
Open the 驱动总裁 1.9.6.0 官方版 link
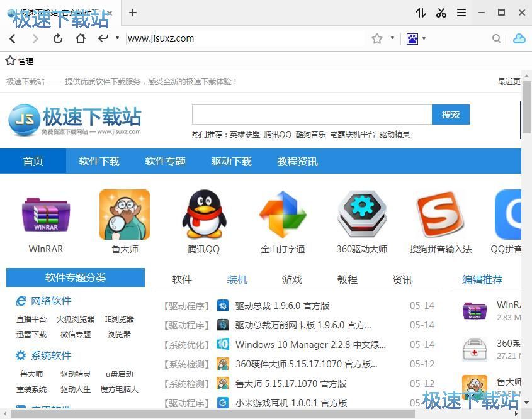(282, 306)
